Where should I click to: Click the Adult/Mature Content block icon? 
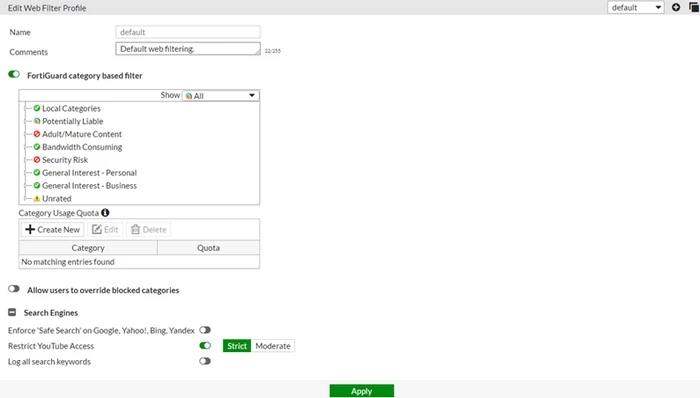point(37,134)
